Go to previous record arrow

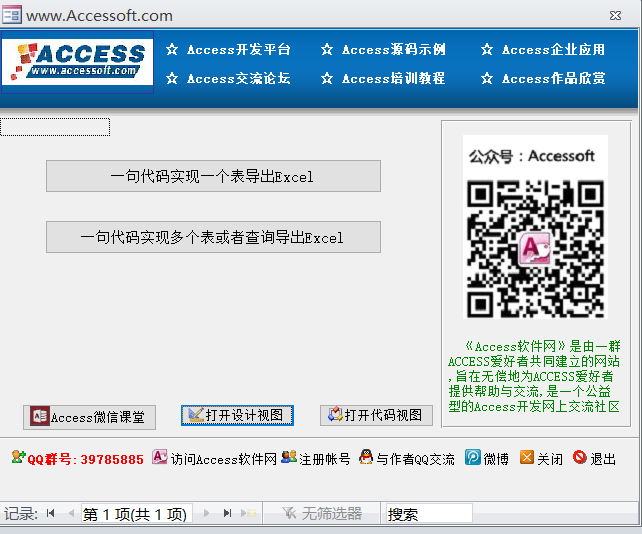click(71, 513)
